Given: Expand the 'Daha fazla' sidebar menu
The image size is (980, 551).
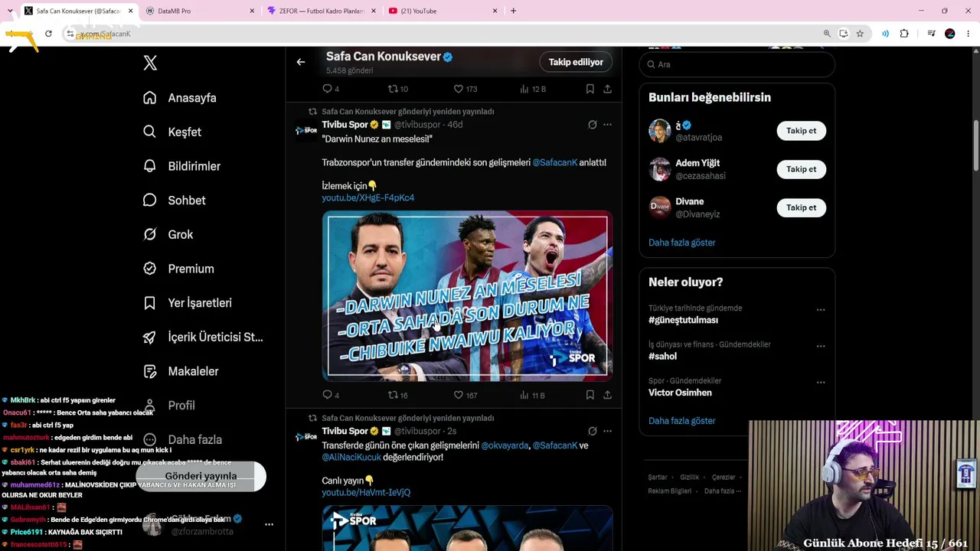Looking at the screenshot, I should [x=182, y=439].
